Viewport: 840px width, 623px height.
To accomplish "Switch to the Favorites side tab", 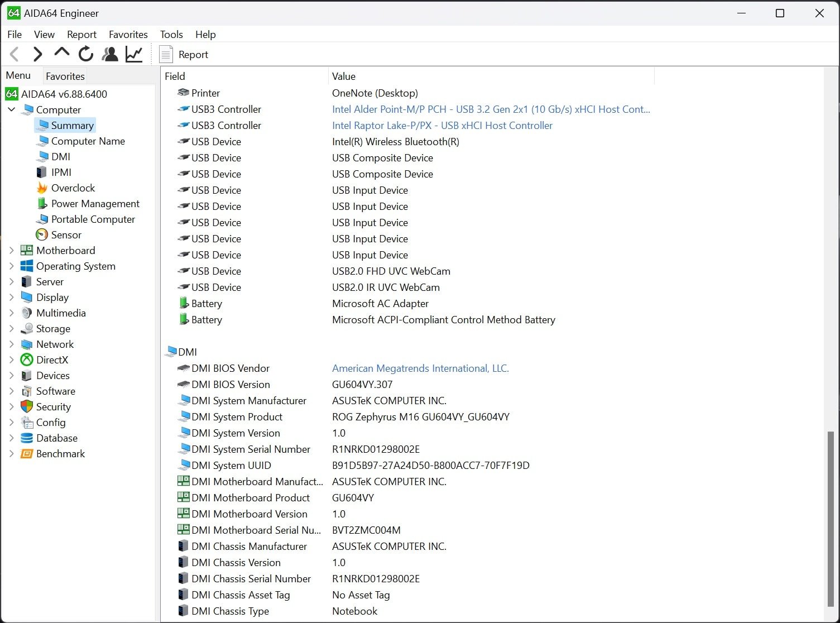I will [x=65, y=76].
